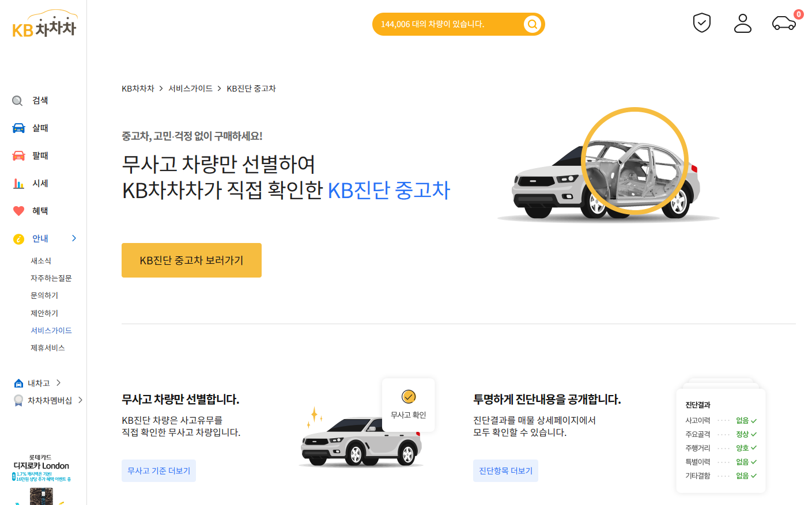Open the saved cars icon showing 0 badge
The width and height of the screenshot is (812, 505).
pyautogui.click(x=783, y=24)
